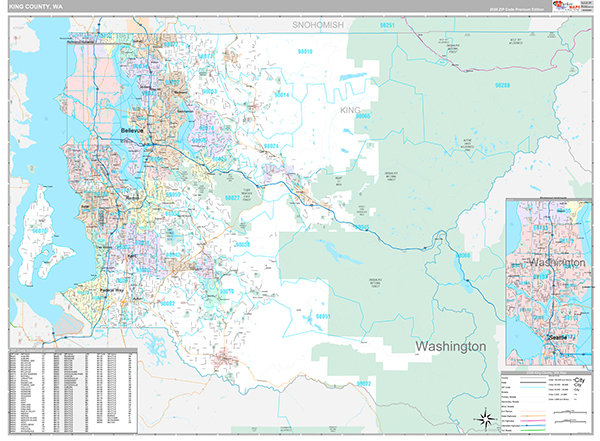Click ZIP code label 98053
Image resolution: width=600 pixels, height=441 pixels.
click(x=210, y=91)
